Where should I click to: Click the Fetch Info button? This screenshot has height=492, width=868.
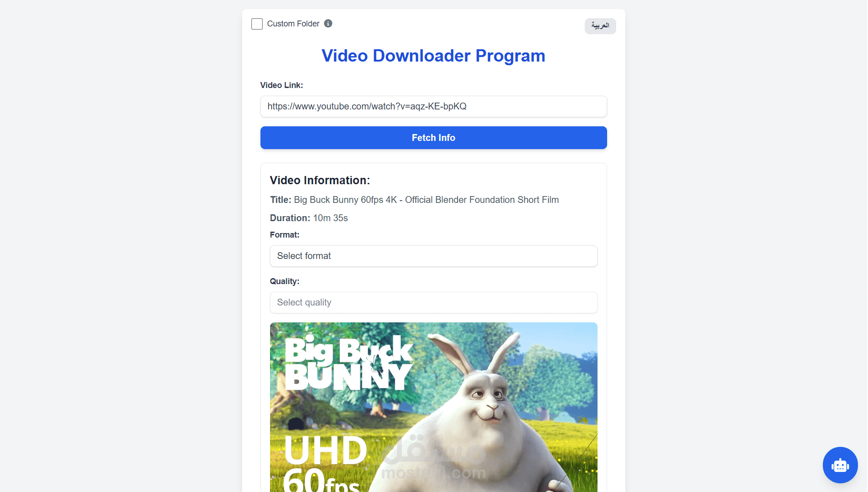(x=433, y=138)
